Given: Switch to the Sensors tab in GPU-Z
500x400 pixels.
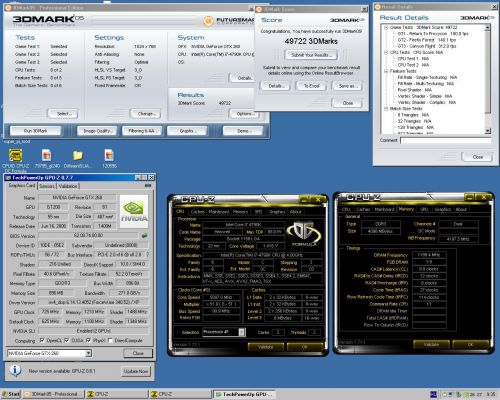Looking at the screenshot, I should pos(47,186).
